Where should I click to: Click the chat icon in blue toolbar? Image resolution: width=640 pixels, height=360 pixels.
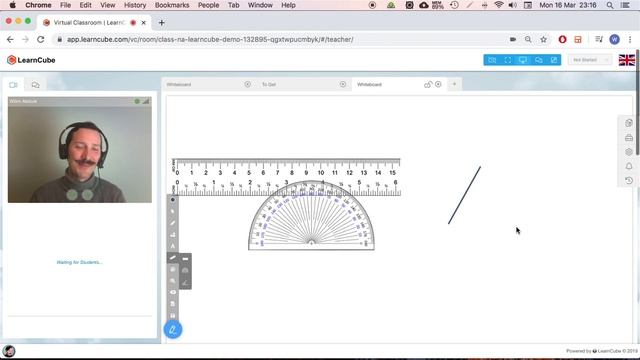[x=538, y=60]
